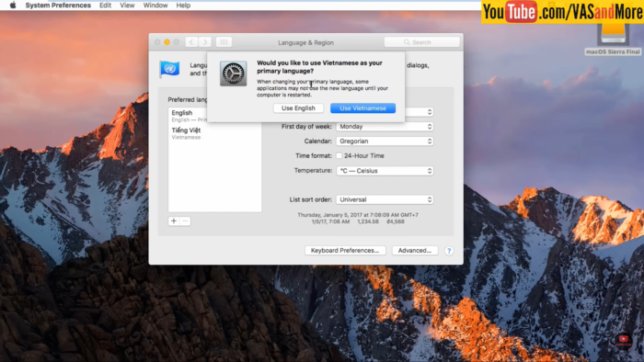Click the forward arrow in toolbar
The width and height of the screenshot is (644, 362).
click(x=205, y=42)
